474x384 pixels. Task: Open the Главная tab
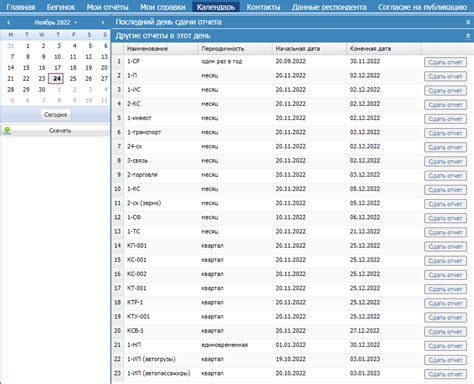(21, 7)
